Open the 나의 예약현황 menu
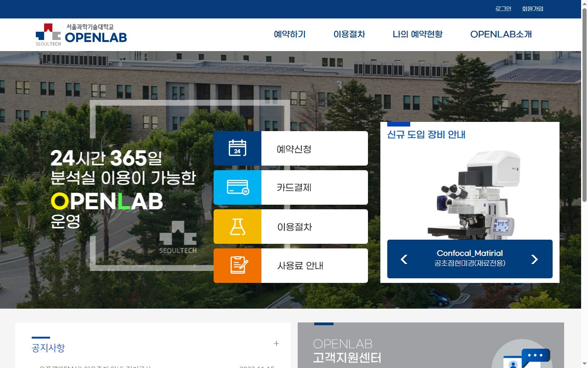This screenshot has height=368, width=588. (418, 34)
